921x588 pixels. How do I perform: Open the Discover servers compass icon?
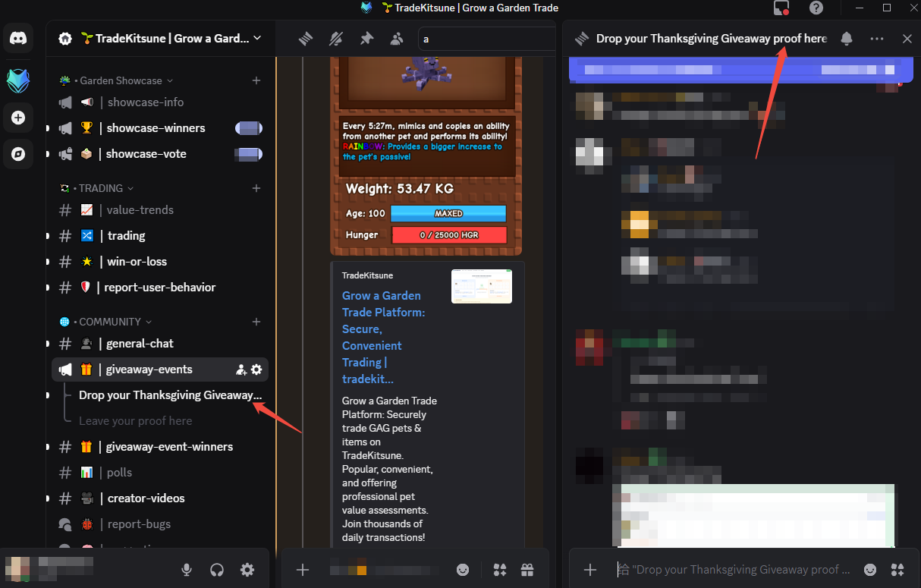[19, 155]
